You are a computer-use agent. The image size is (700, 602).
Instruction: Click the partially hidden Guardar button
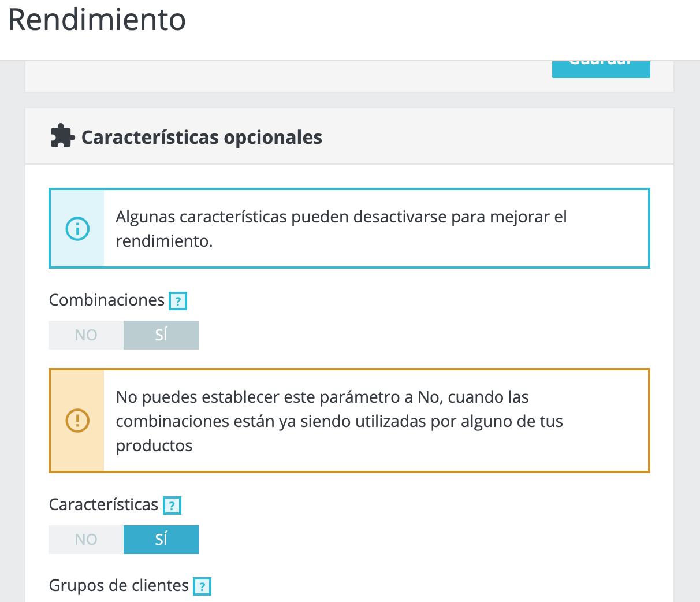[x=601, y=68]
